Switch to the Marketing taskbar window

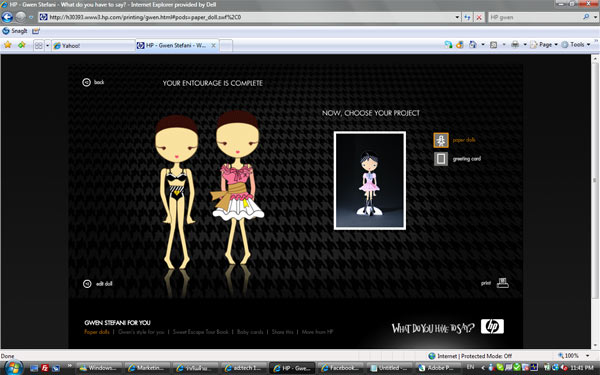[x=147, y=368]
